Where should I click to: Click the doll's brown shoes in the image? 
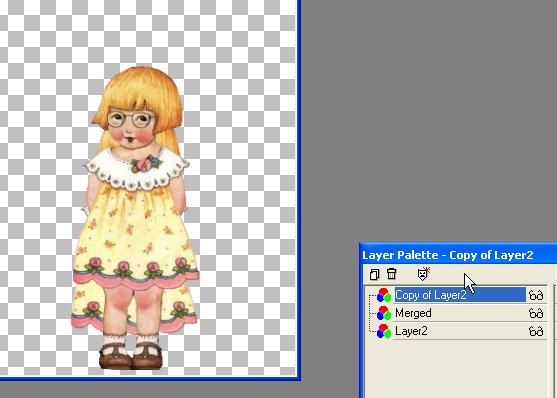pyautogui.click(x=130, y=356)
